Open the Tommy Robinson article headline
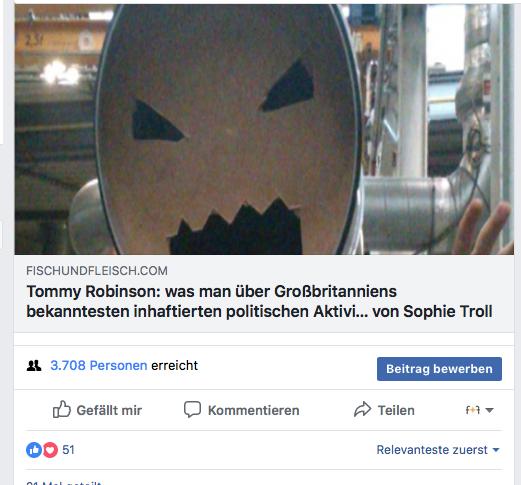The height and width of the screenshot is (485, 521). tap(259, 302)
